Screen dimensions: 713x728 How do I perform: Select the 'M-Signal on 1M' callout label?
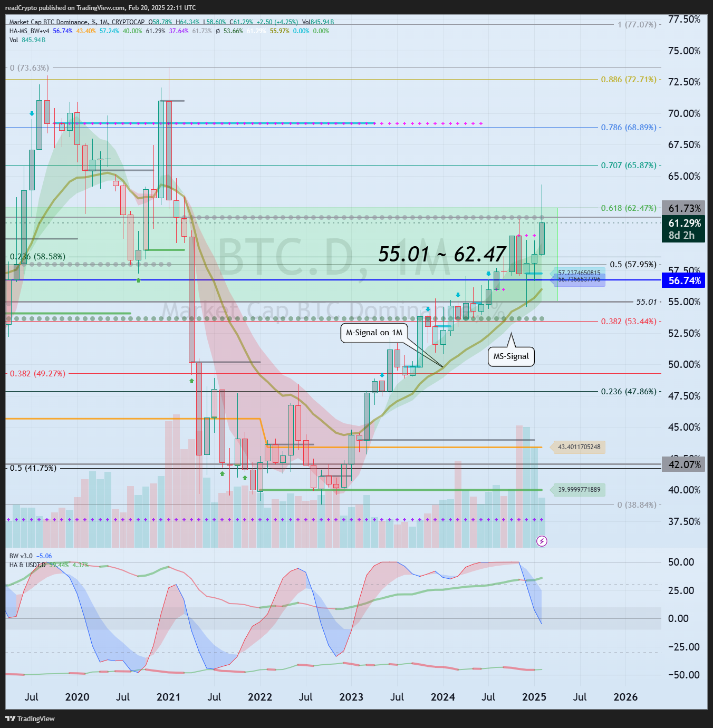374,333
